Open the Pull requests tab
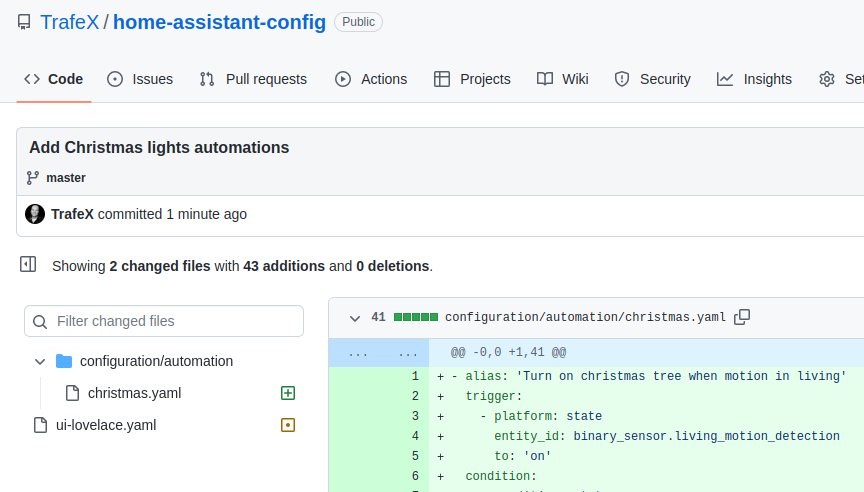The height and width of the screenshot is (492, 864). click(x=253, y=79)
